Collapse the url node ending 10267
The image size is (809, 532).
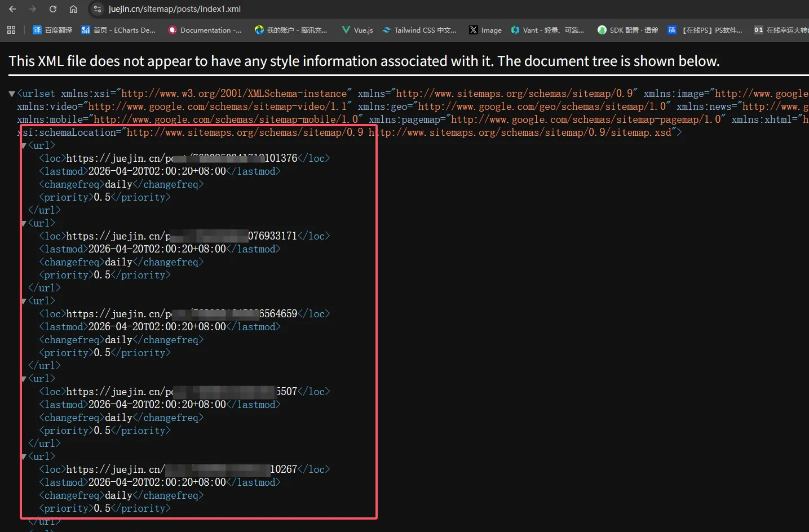click(x=24, y=456)
